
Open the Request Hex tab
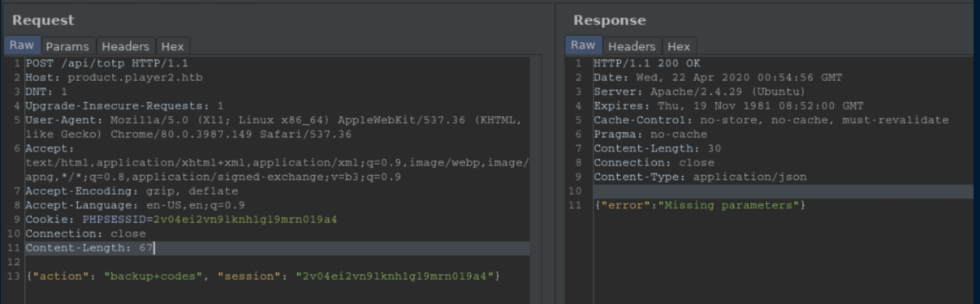[172, 46]
